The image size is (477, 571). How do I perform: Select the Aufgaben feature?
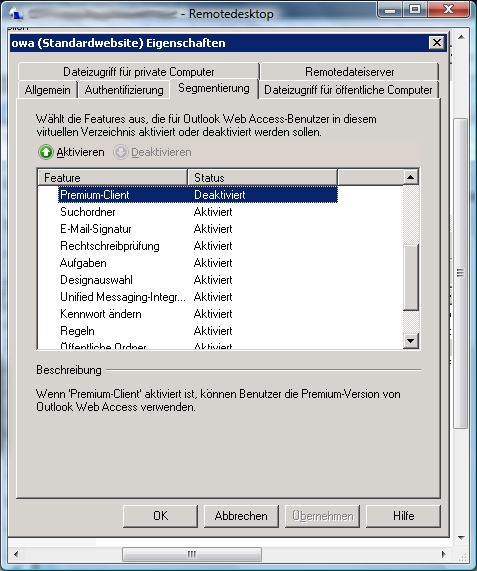(x=83, y=263)
